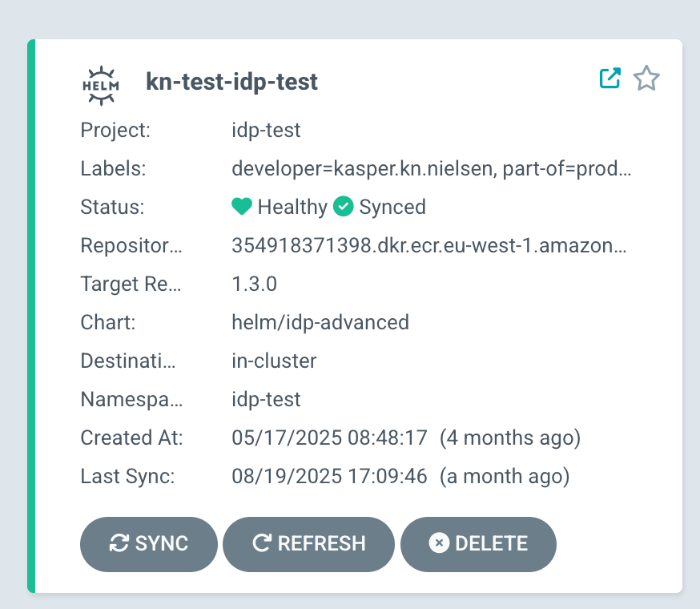
Task: Expand the truncated Labels value
Action: 431,168
